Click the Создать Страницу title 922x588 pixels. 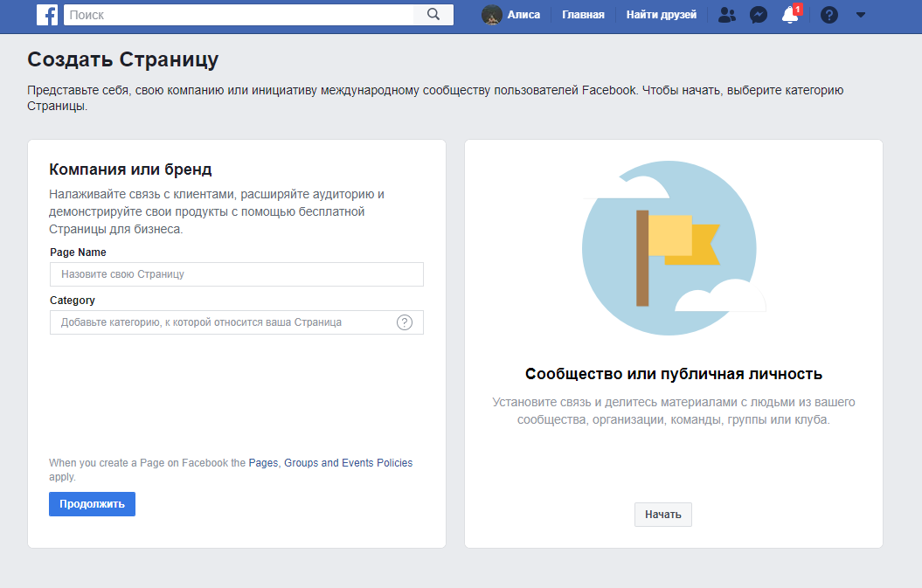[x=123, y=59]
